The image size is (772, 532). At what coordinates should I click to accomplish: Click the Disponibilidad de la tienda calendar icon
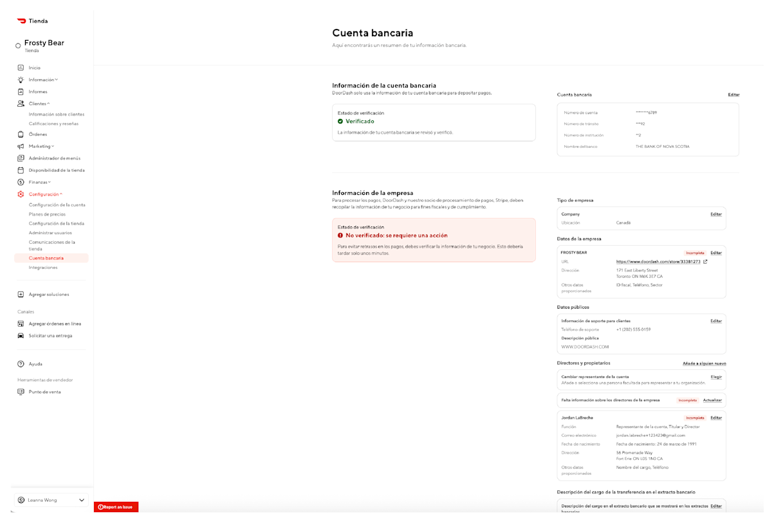(20, 170)
